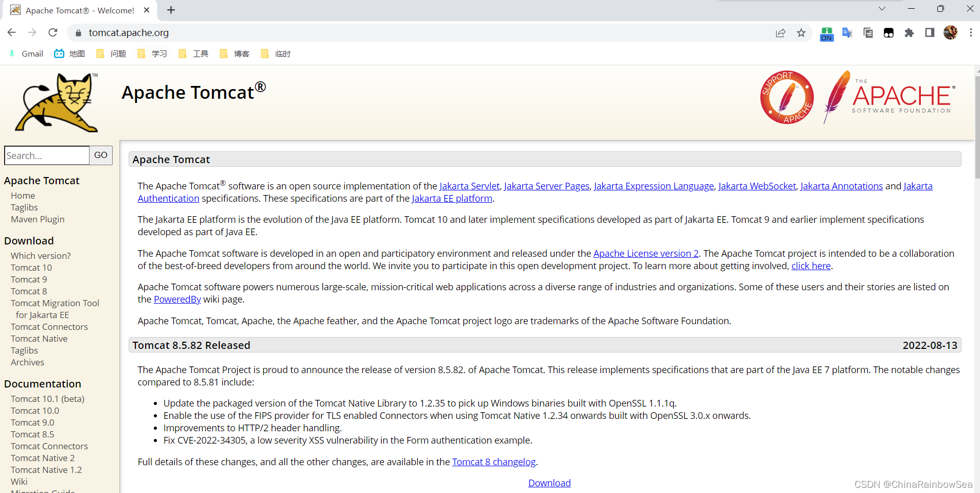
Task: Close the Apache Tomcat Welcome tab
Action: coord(147,10)
